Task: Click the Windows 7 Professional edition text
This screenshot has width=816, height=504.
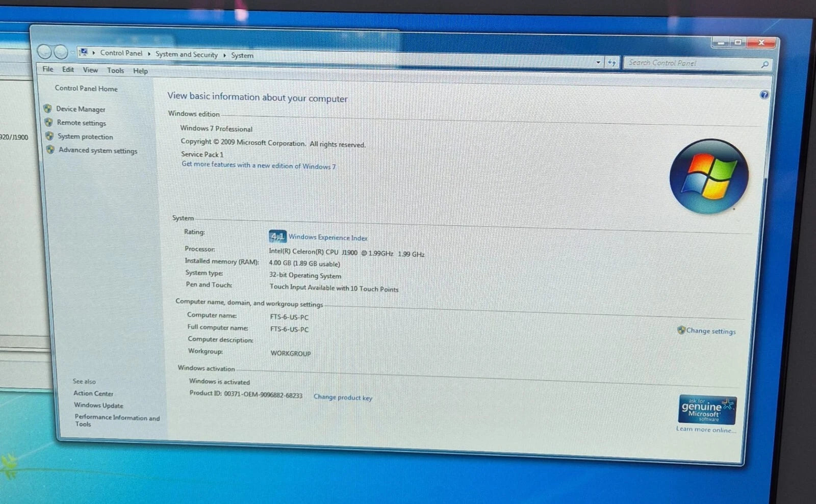Action: pyautogui.click(x=216, y=128)
